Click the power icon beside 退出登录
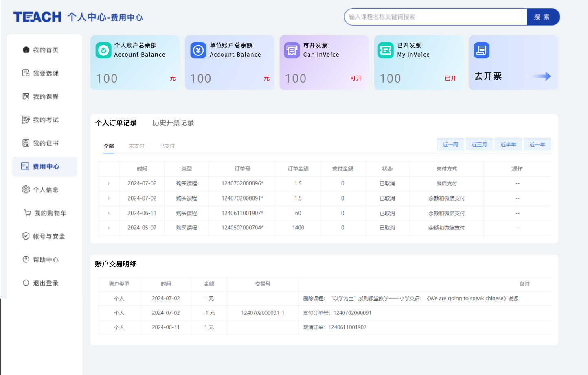588x375 pixels. [x=26, y=283]
